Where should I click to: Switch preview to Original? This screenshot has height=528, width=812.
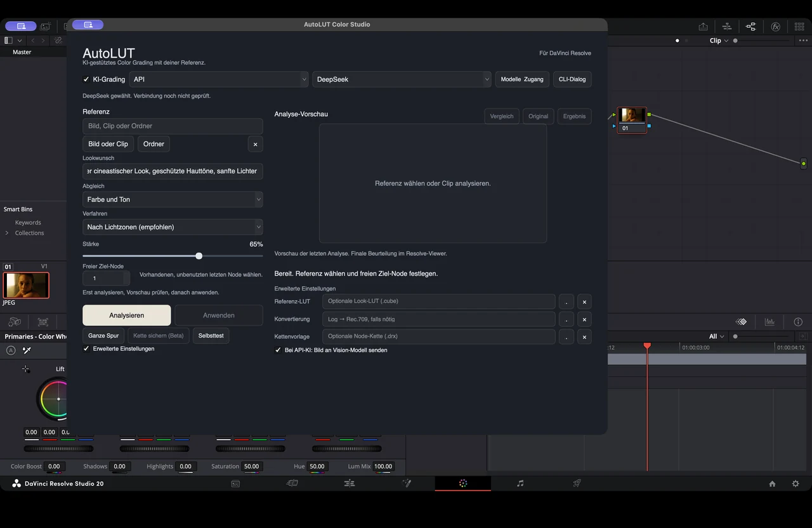pos(538,116)
